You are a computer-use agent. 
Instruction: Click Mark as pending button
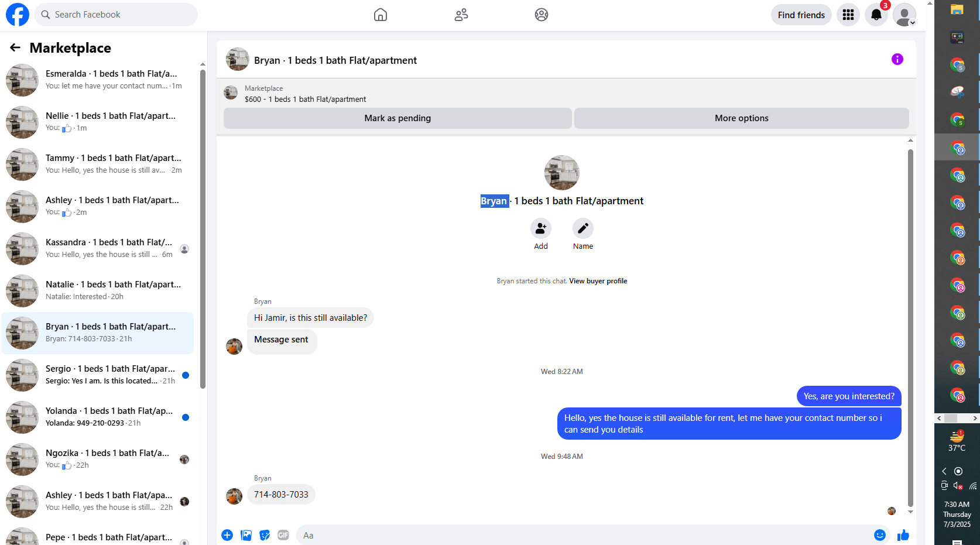(398, 118)
